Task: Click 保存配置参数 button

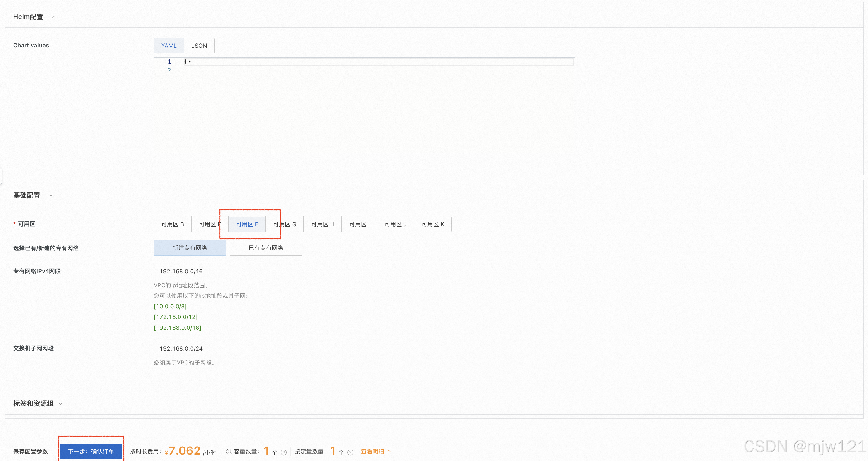Action: (x=30, y=451)
